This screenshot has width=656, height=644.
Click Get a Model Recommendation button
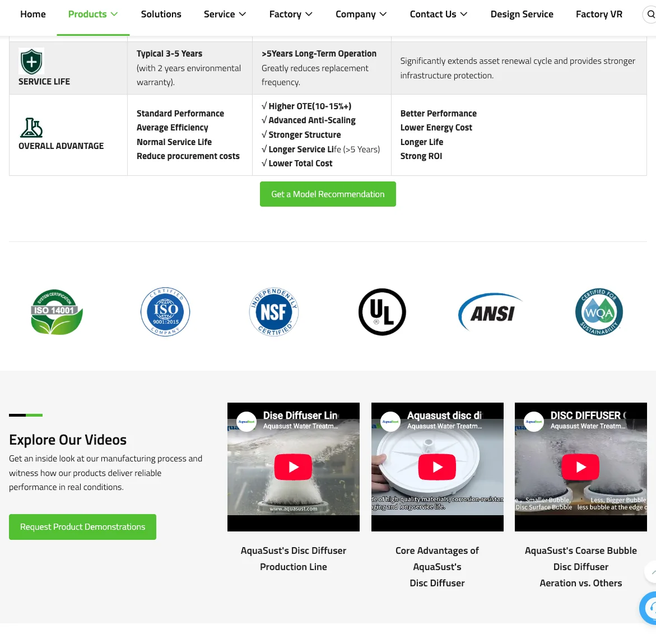328,194
